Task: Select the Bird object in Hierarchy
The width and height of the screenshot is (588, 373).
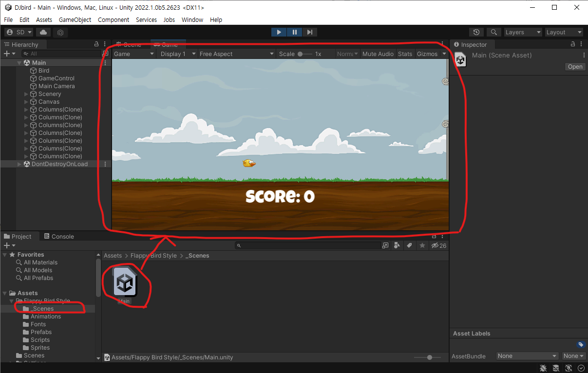Action: (x=44, y=71)
